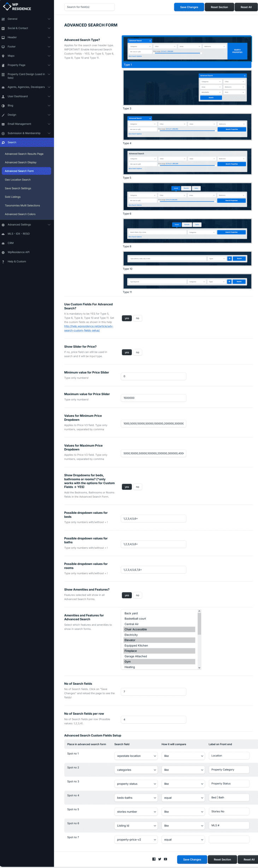Click the Search magnifier icon in sidebar
This screenshot has width=258, height=868.
point(3,143)
